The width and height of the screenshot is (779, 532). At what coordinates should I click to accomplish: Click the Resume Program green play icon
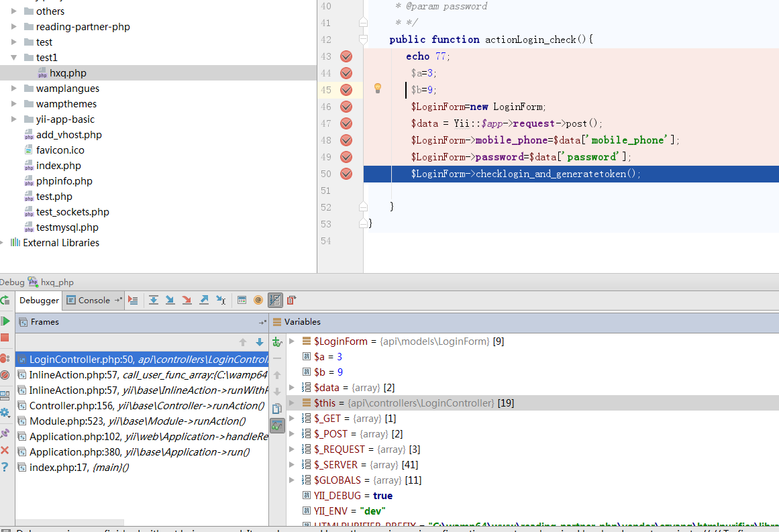[5, 322]
